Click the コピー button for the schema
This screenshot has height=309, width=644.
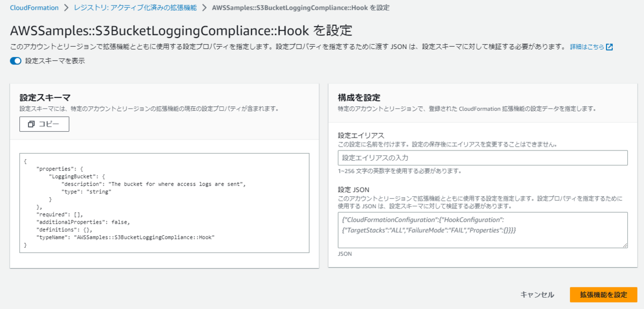point(44,124)
